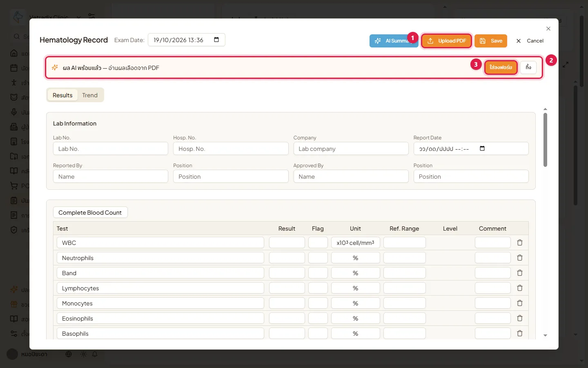
Task: Click the Neutrophils Ref. Range field
Action: 404,258
